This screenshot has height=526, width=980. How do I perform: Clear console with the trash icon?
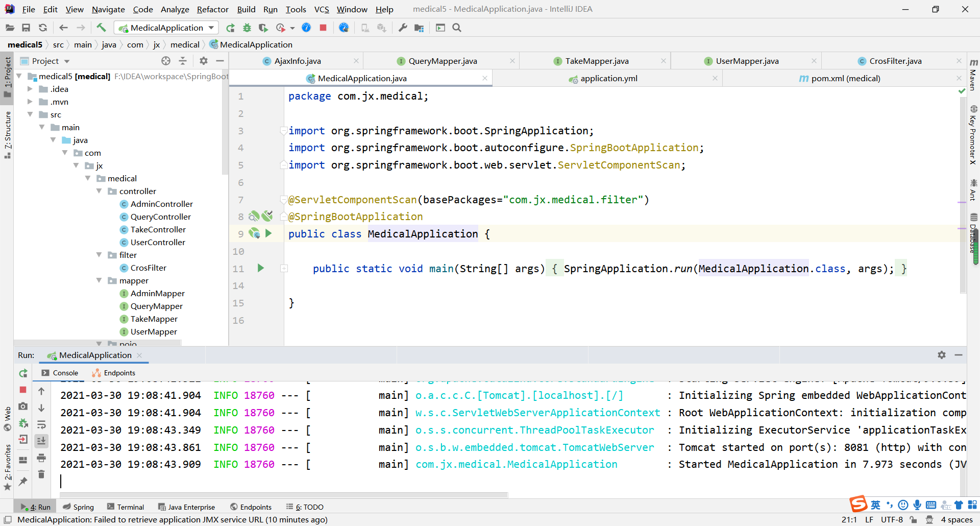(41, 474)
